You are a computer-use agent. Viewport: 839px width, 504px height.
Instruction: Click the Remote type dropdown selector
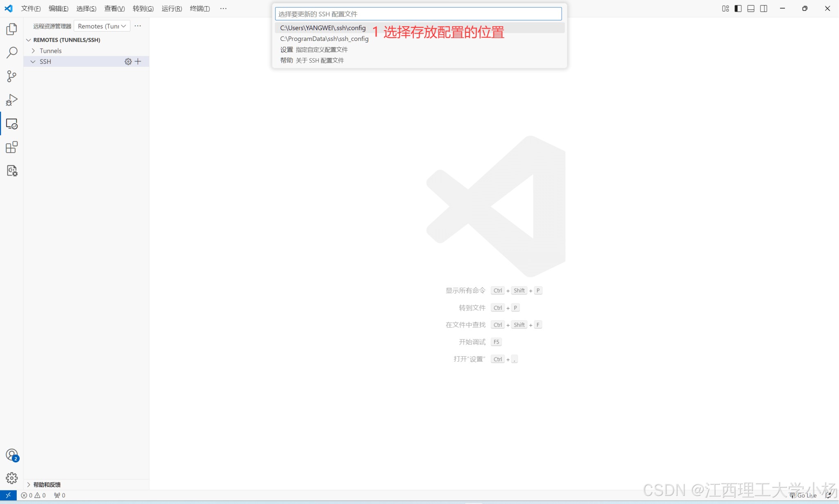[102, 25]
